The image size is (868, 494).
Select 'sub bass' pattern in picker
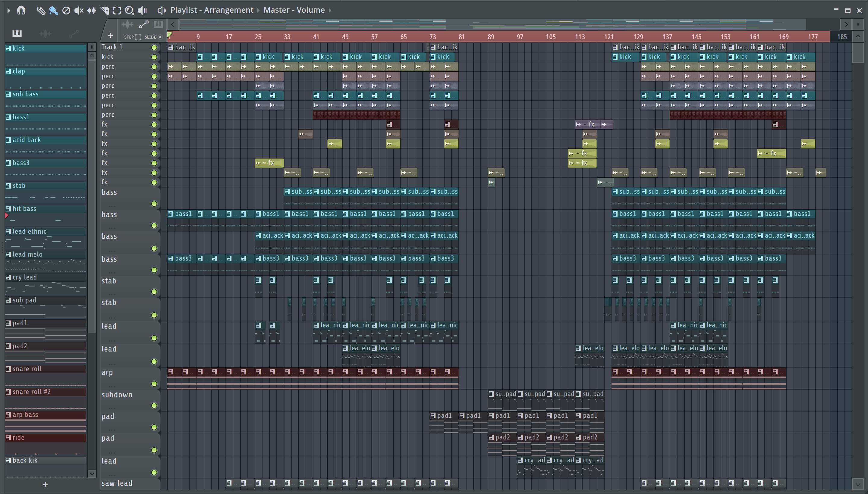click(46, 94)
